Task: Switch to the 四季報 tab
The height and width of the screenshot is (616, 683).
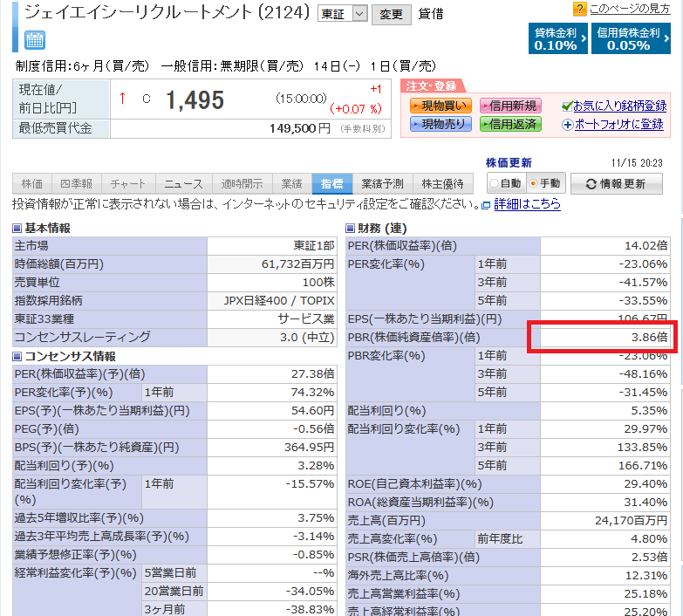Action: (77, 184)
